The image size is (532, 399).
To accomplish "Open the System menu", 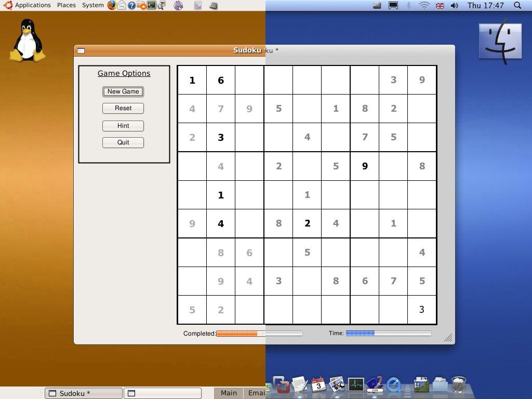I will point(93,5).
